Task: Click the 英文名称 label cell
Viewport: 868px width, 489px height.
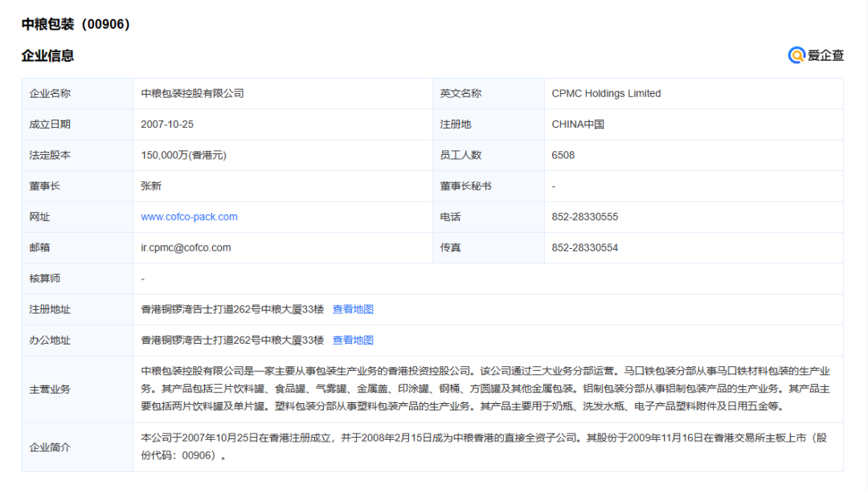Action: click(x=489, y=93)
